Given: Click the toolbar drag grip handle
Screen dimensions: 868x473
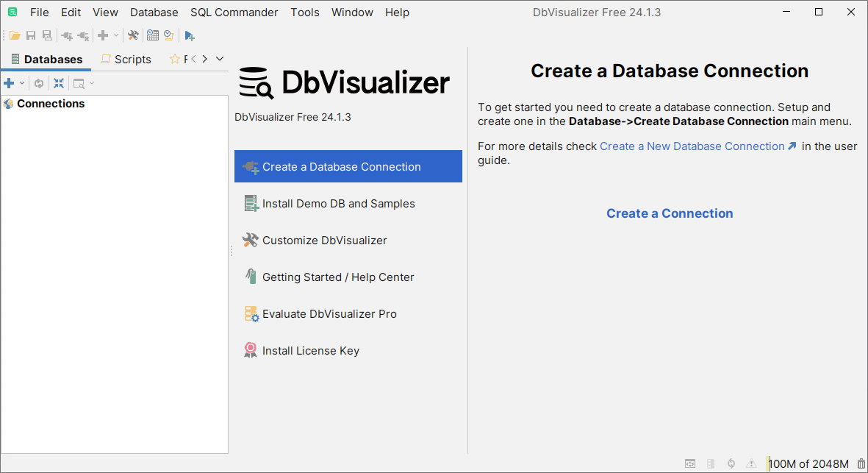Looking at the screenshot, I should point(4,35).
